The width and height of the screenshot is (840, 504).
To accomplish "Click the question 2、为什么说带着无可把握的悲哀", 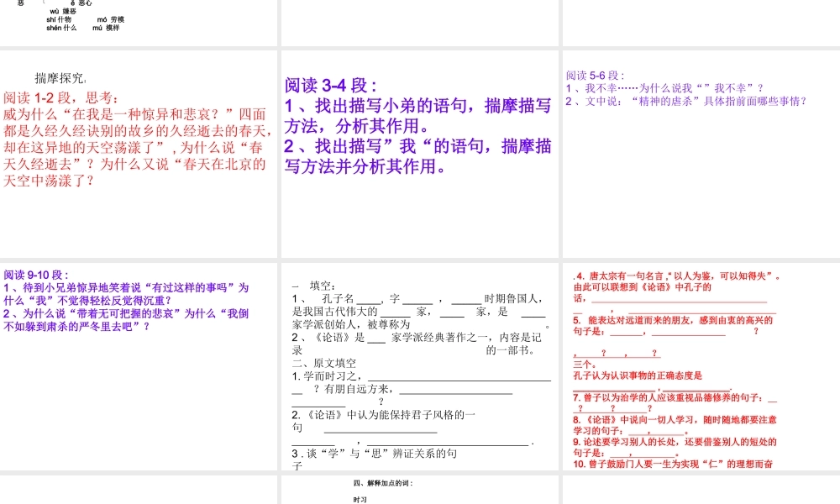I will click(126, 313).
